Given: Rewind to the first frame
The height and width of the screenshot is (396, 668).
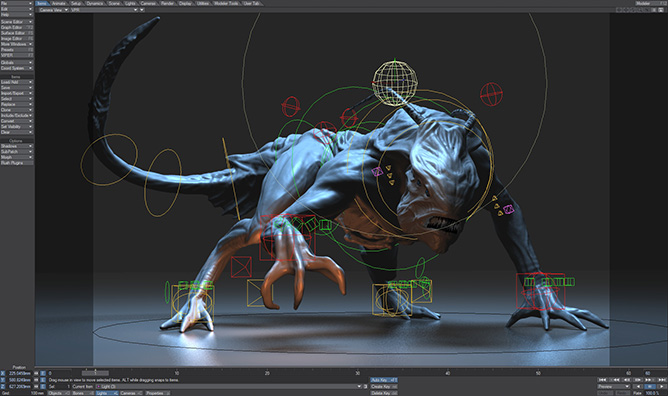Looking at the screenshot, I should point(602,380).
